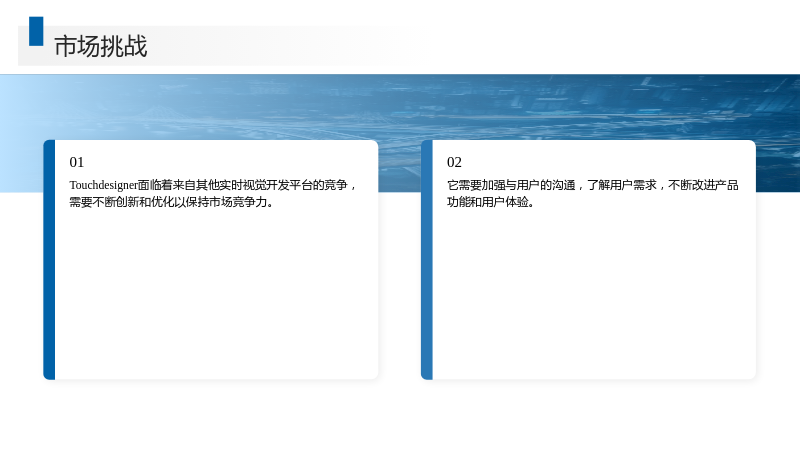The width and height of the screenshot is (800, 450).
Task: Click the phrase 了解用户需求 in card 02
Action: click(x=622, y=185)
